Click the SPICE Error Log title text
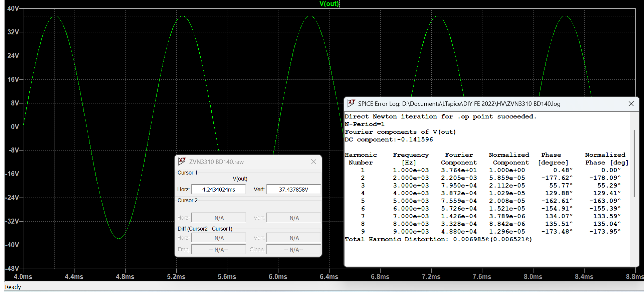The height and width of the screenshot is (292, 644). 459,104
